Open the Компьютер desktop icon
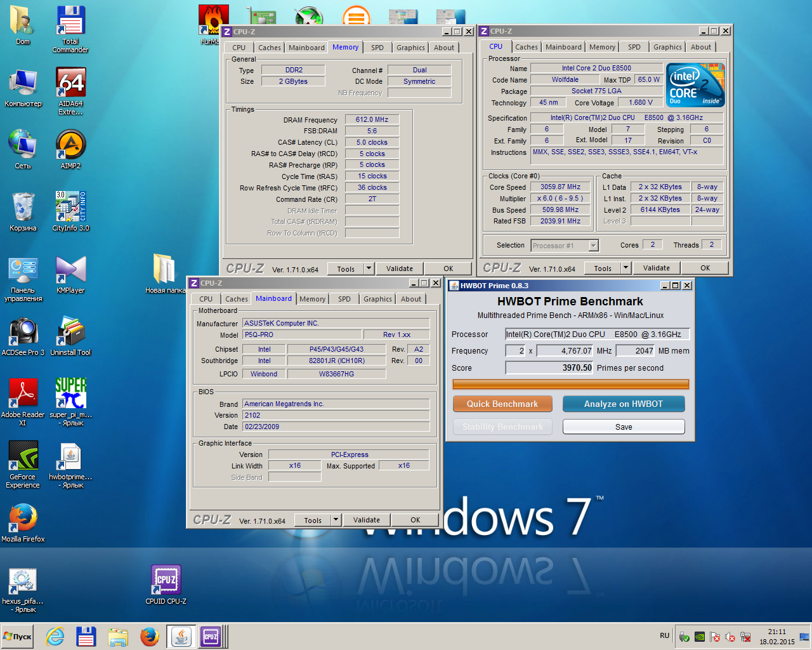 click(x=23, y=87)
